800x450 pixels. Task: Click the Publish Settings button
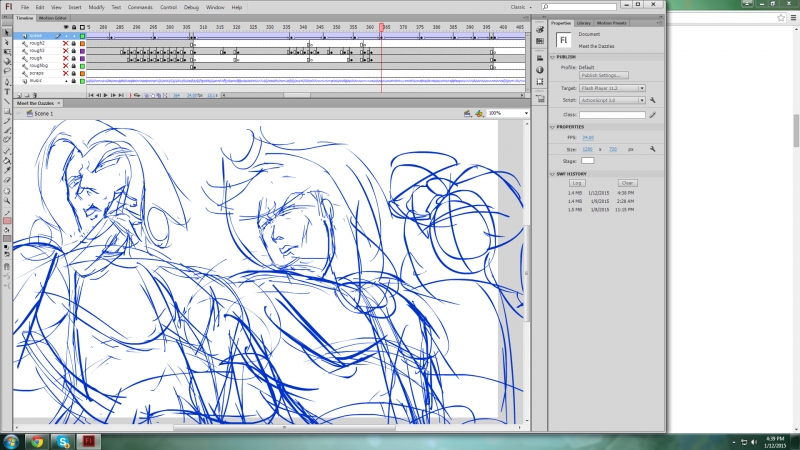coord(604,75)
